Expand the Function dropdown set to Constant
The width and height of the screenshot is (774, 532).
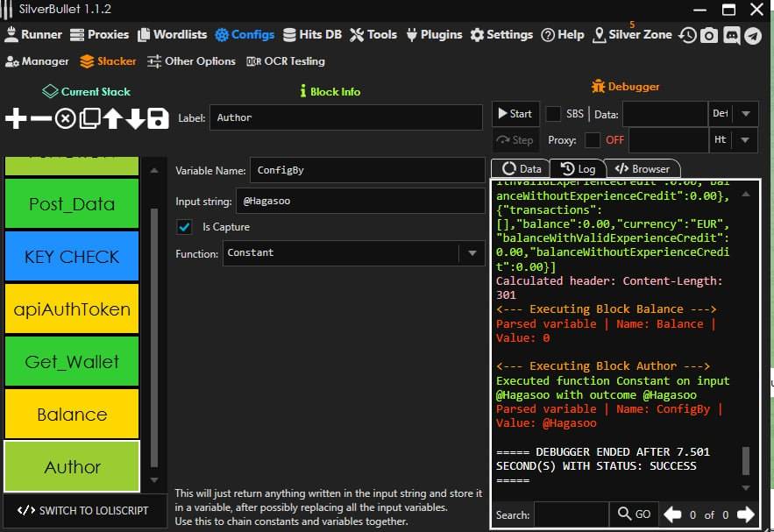coord(472,253)
